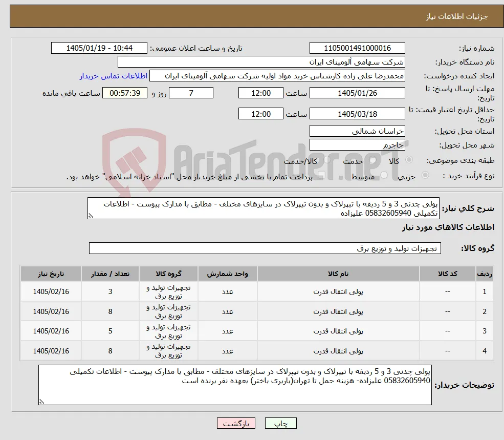The height and width of the screenshot is (440, 504).
Task: Toggle the treasury bonds payment checkbox
Action: pos(321,175)
